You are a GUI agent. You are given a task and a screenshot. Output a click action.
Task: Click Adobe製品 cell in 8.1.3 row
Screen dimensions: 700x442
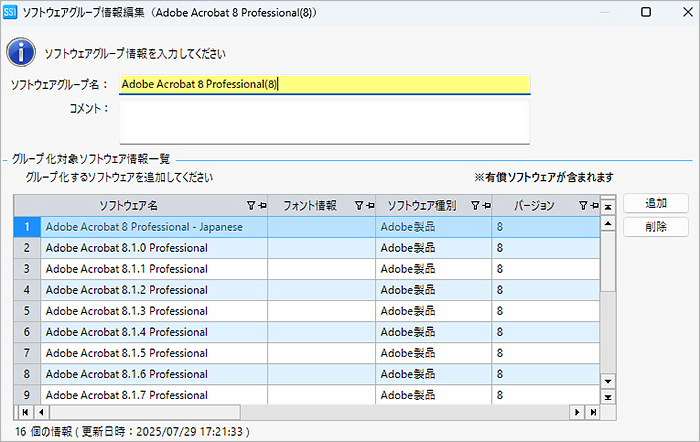(x=433, y=311)
